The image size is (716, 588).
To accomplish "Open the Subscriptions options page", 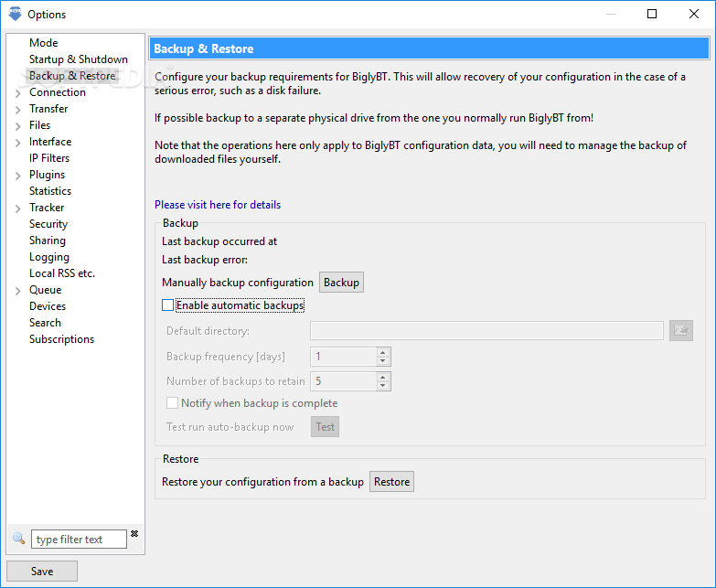I will click(x=61, y=338).
